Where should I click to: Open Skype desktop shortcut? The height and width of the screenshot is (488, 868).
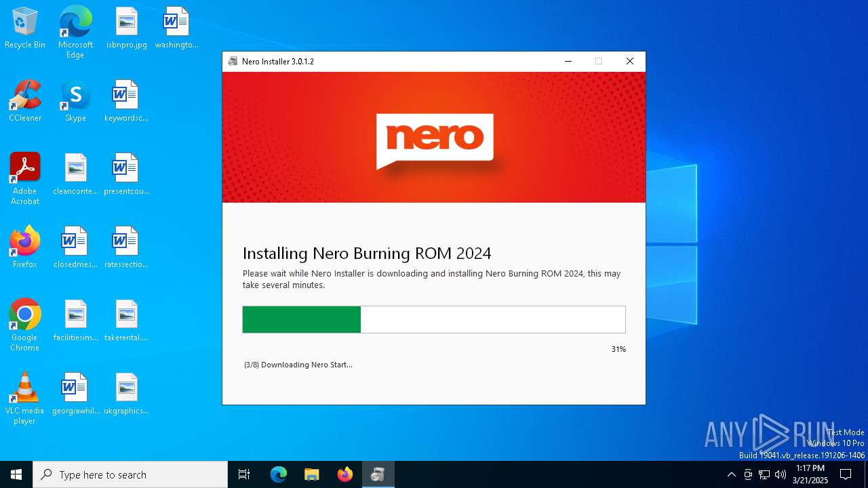[75, 102]
